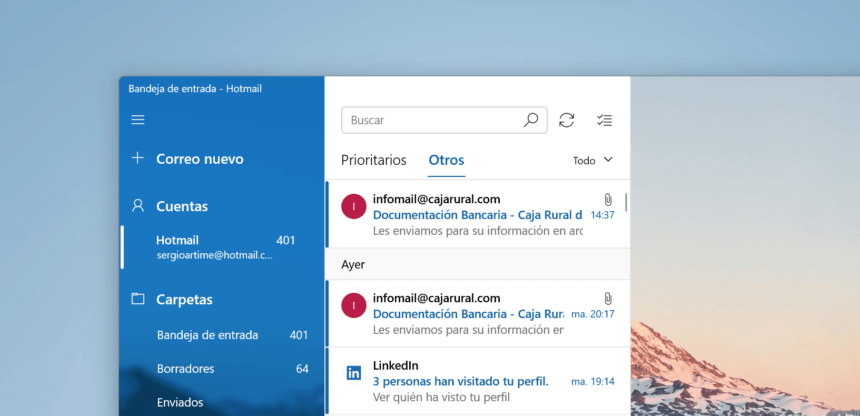
Task: Enter selection mode with the checklist icon
Action: [x=604, y=120]
